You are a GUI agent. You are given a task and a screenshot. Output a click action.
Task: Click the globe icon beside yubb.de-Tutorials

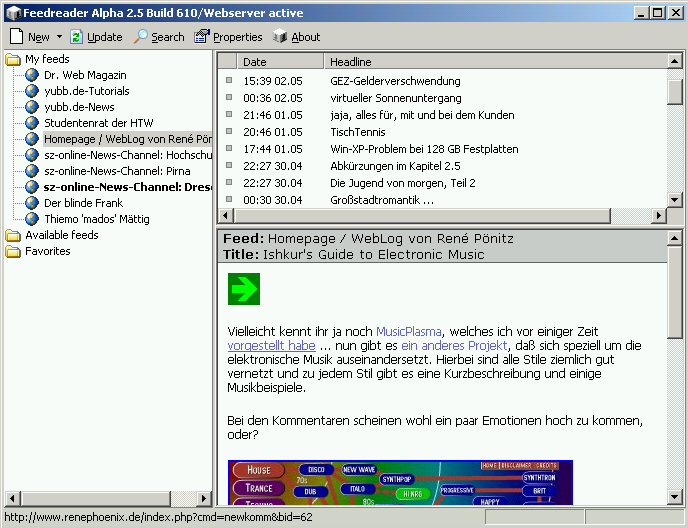[33, 91]
